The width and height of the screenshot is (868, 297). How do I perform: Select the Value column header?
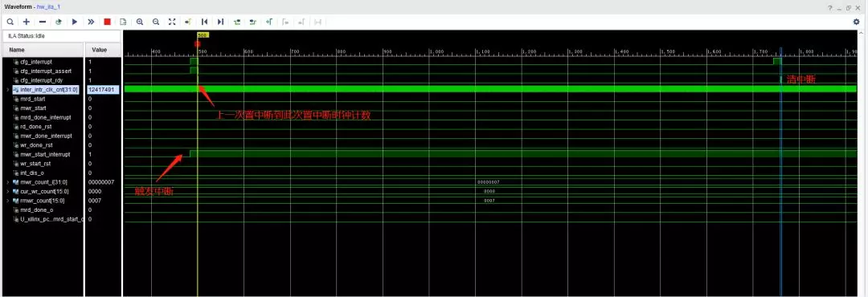[103, 50]
